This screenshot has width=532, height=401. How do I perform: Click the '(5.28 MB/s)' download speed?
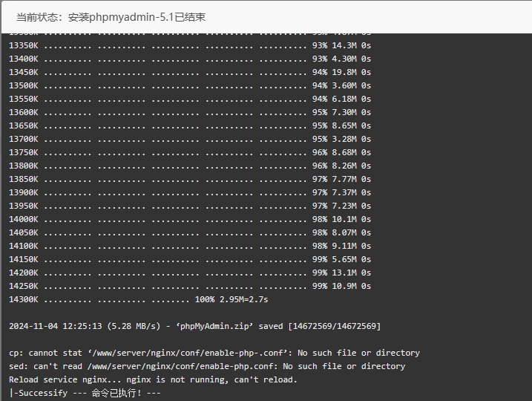pyautogui.click(x=134, y=326)
